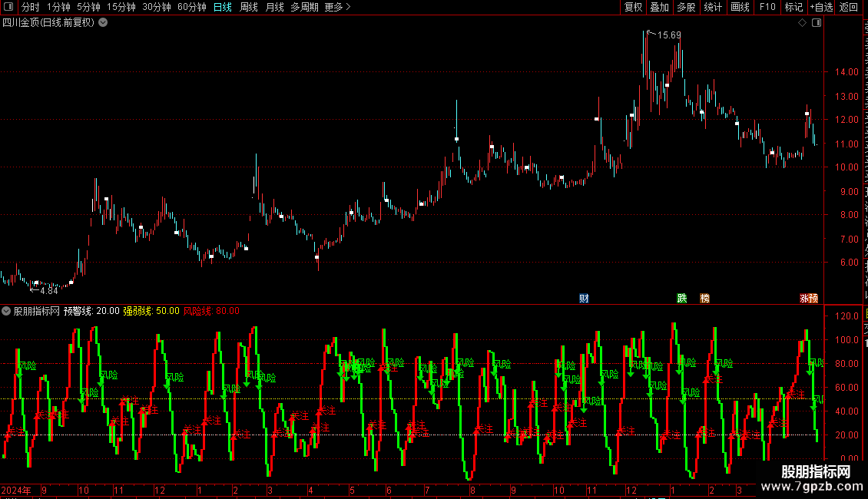868x499 pixels.
Task: Click the 2024年 date axis label
Action: tap(16, 490)
